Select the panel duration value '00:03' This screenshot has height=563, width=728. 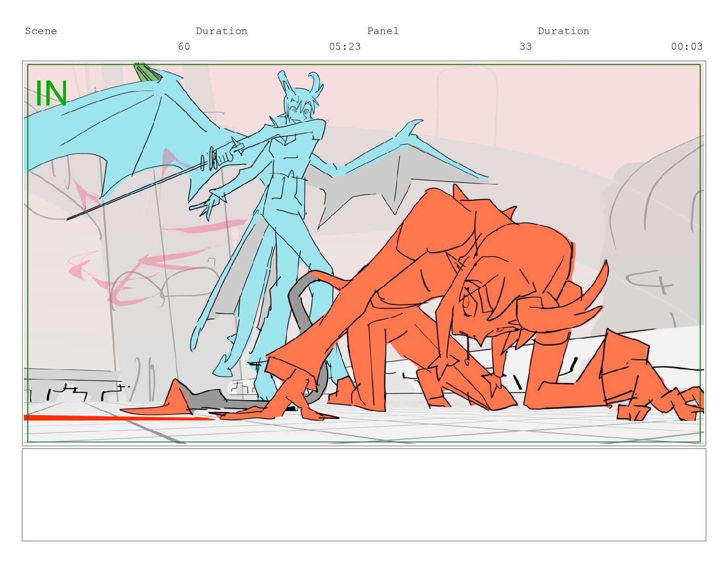click(687, 46)
